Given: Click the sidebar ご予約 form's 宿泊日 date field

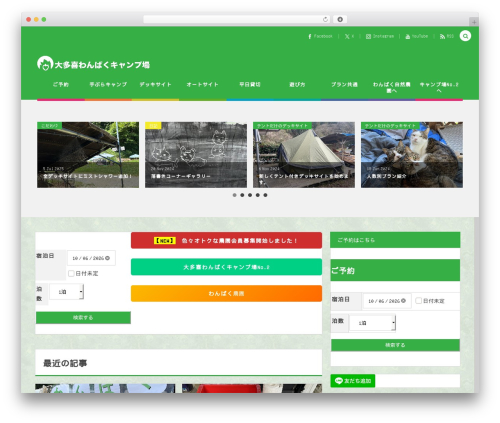Looking at the screenshot, I should click(x=387, y=301).
